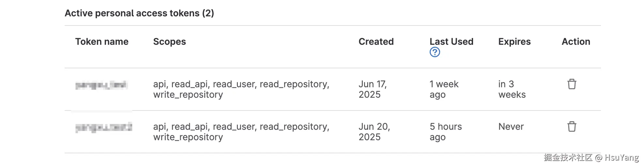This screenshot has height=168, width=644.
Task: Click the Last Used help question-mark icon
Action: click(435, 52)
